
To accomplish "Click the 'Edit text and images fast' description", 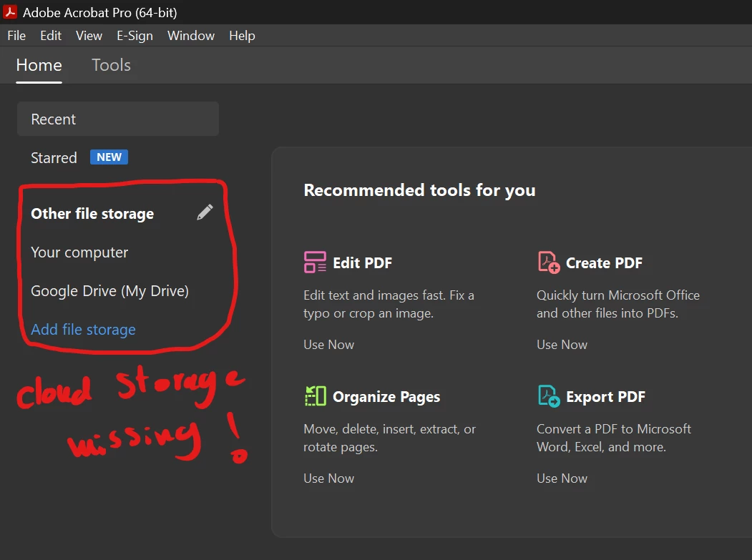I will coord(389,304).
